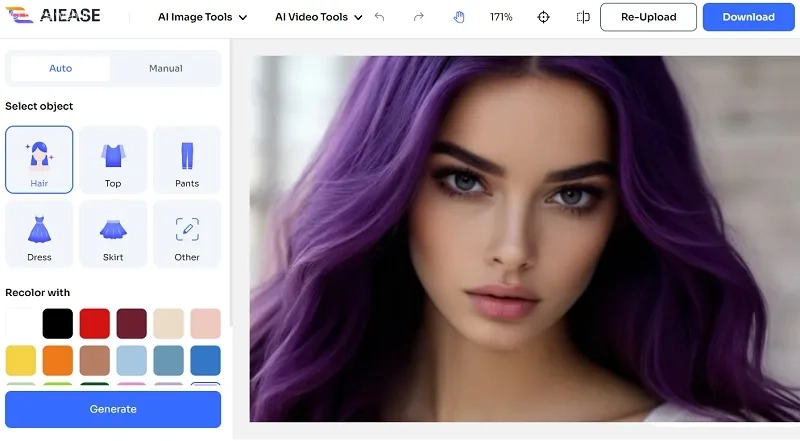Image resolution: width=800 pixels, height=441 pixels.
Task: Pick the light blue color swatch
Action: (x=132, y=360)
